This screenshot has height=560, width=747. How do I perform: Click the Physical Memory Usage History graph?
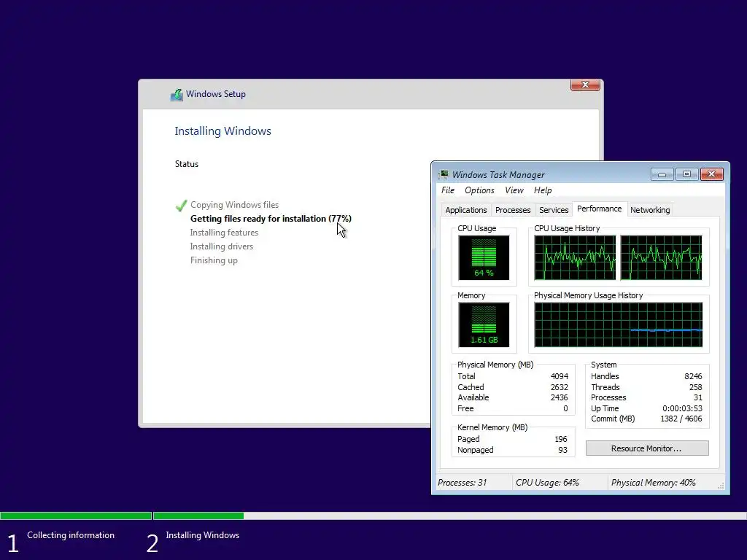(x=619, y=324)
